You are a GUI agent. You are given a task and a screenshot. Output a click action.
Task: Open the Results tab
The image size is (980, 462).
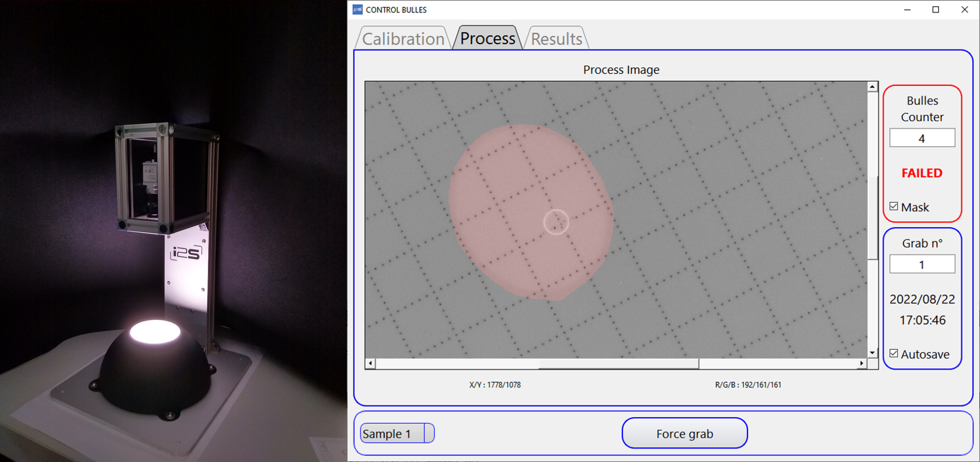tap(556, 39)
